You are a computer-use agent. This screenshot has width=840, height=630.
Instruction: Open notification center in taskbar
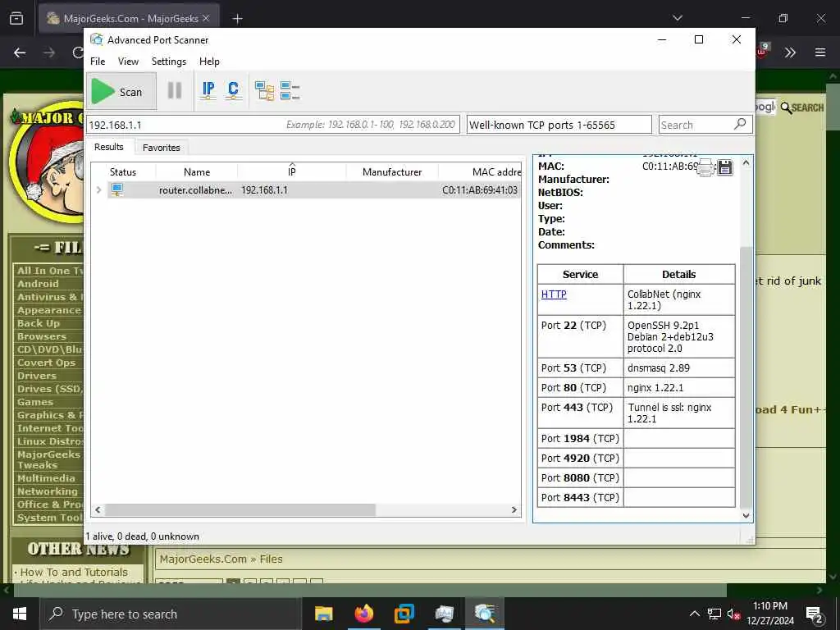(815, 614)
